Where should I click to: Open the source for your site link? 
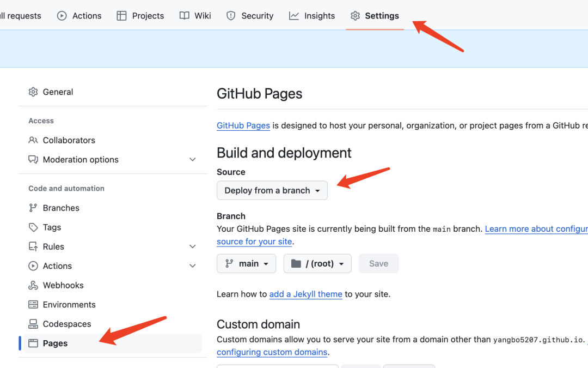254,242
